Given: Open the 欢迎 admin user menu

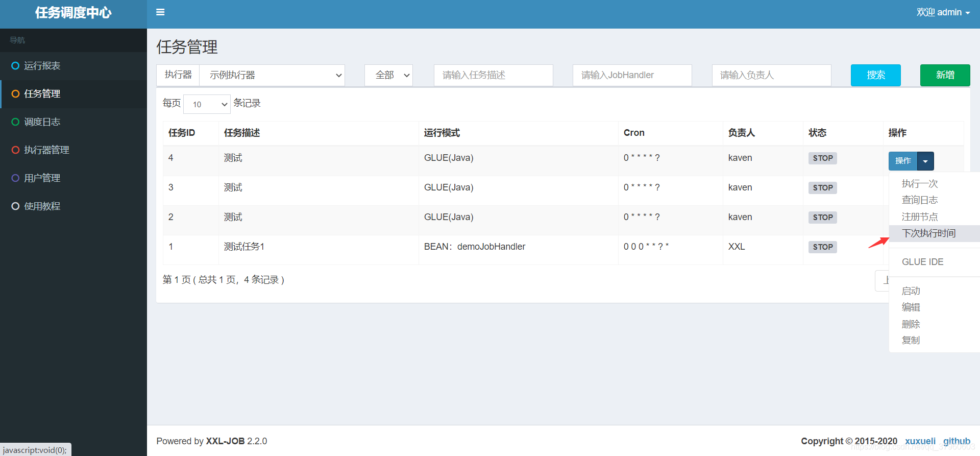Looking at the screenshot, I should click(x=943, y=12).
